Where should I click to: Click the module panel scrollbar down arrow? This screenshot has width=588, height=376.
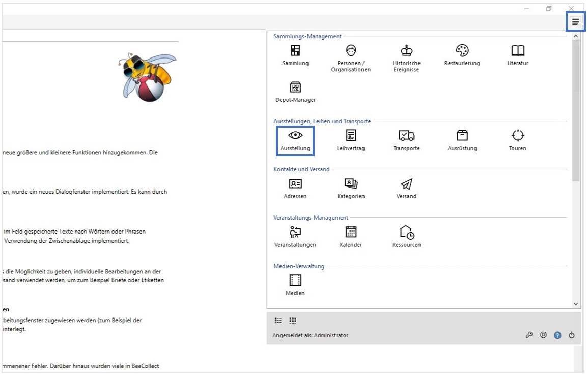pyautogui.click(x=576, y=304)
